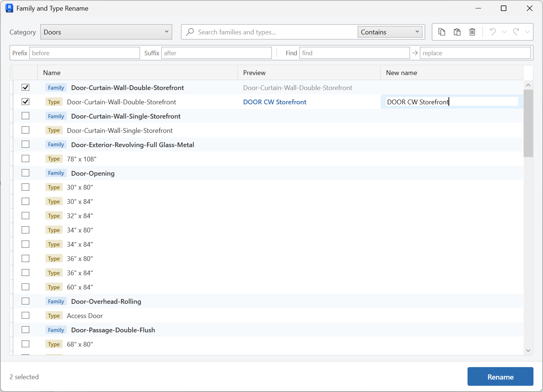
Task: Click the 30" x 80" type name
Action: tap(80, 187)
